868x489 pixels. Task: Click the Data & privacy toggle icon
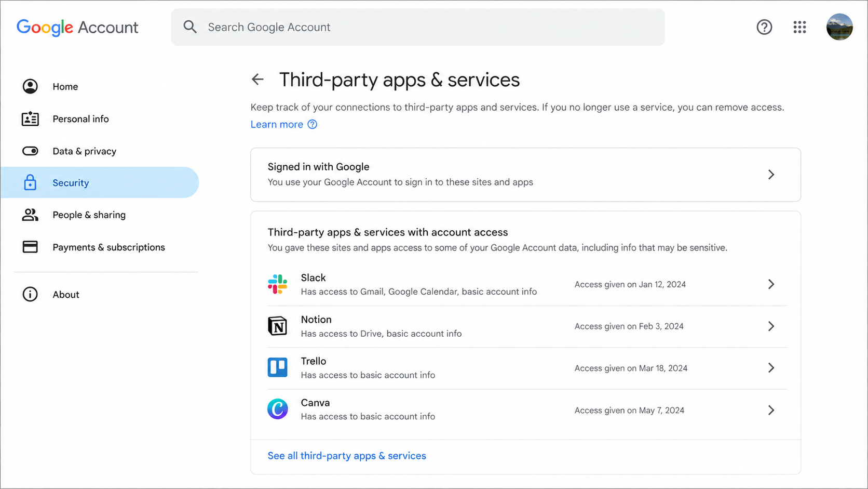[x=30, y=151]
